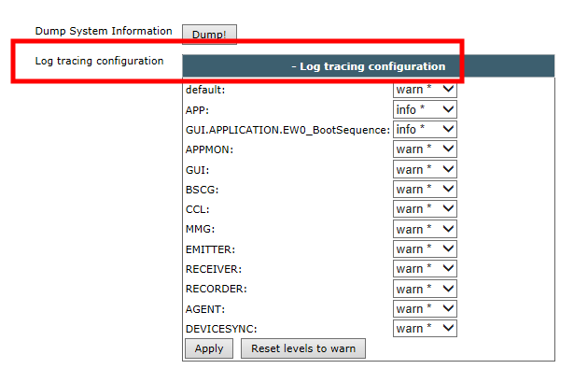
Task: Select the 'APPMON:' row label
Action: (x=209, y=149)
